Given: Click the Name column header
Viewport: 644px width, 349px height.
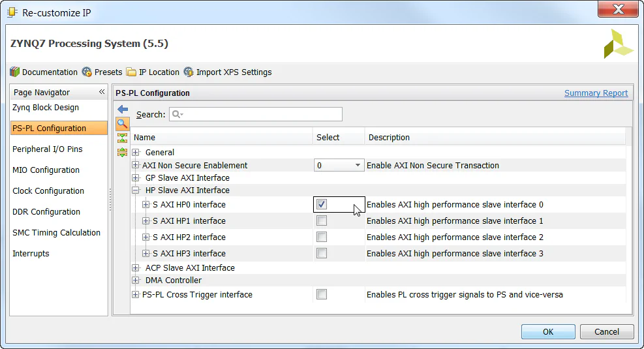Looking at the screenshot, I should 221,138.
